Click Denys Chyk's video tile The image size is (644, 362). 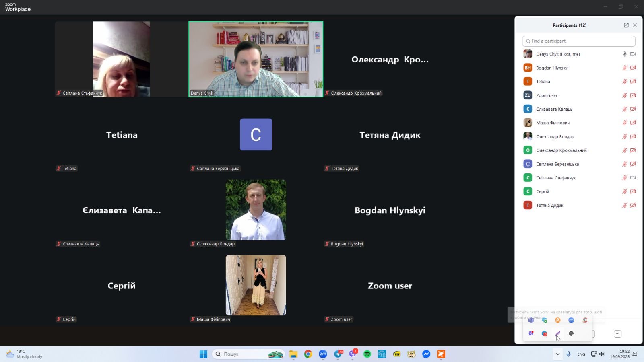point(256,59)
